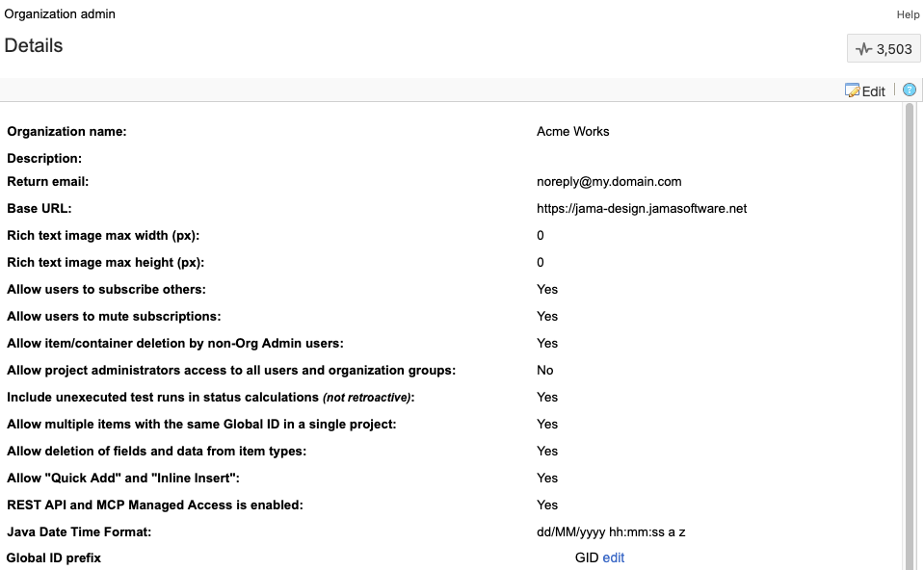Click the 'Allow "Quick Add" and "Inline Insert":' label
924x570 pixels.
coord(123,479)
